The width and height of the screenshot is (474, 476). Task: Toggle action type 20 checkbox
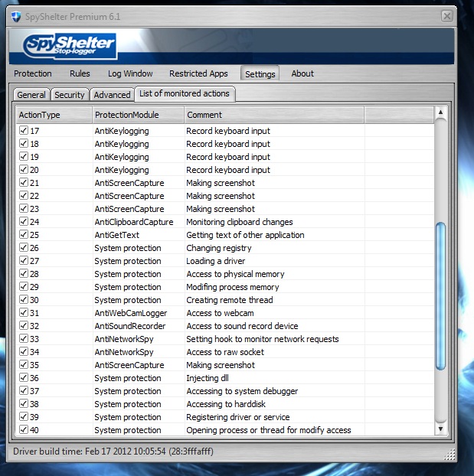coord(24,170)
